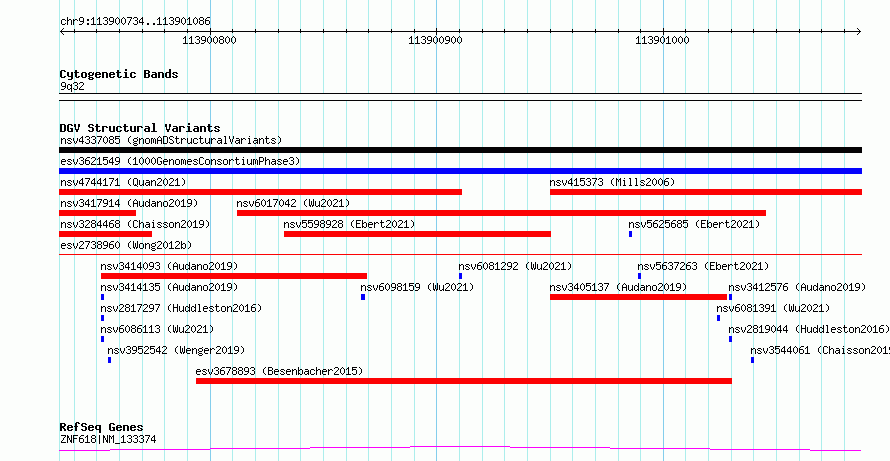Screen dimensions: 890x461
Task: Click the red bar under nsv415373
Action: (x=706, y=192)
